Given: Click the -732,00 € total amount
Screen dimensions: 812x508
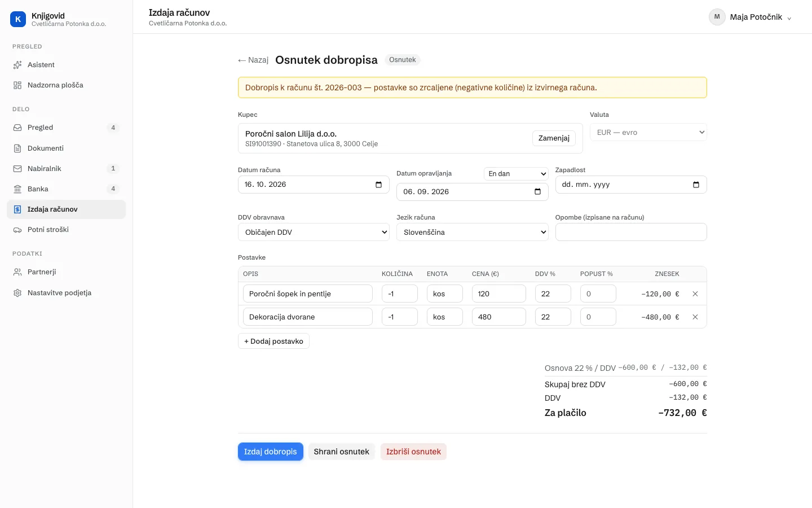Looking at the screenshot, I should point(682,413).
